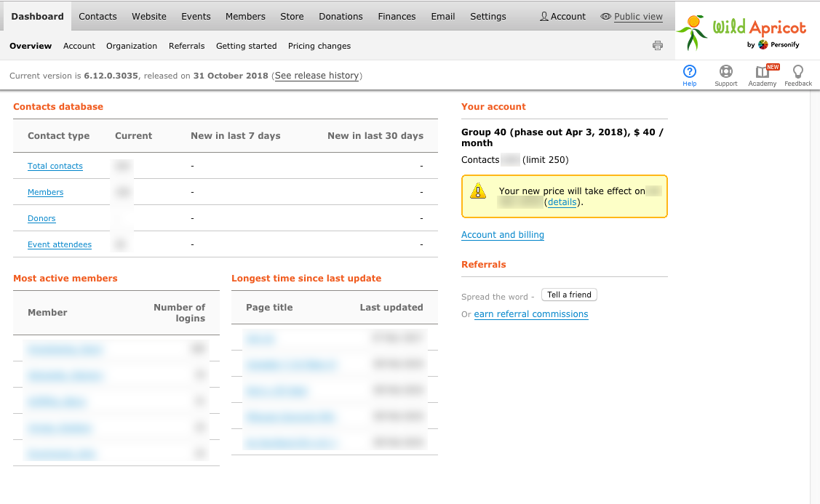Screen dimensions: 820x504
Task: Open the See release history link
Action: click(317, 76)
